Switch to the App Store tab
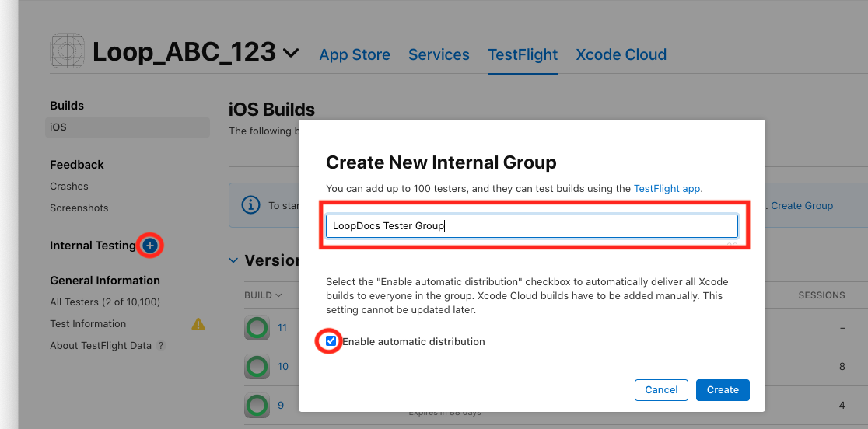Viewport: 868px width, 429px height. tap(355, 54)
